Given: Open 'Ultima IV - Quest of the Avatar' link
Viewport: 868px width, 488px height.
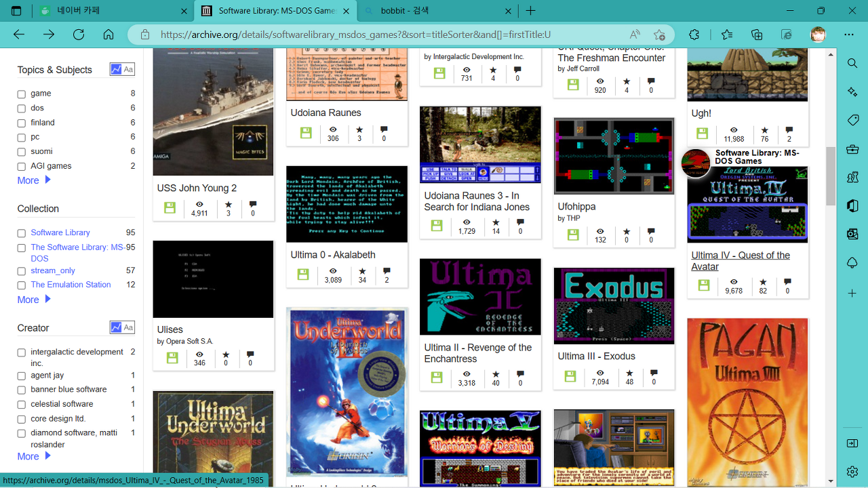Looking at the screenshot, I should 741,261.
